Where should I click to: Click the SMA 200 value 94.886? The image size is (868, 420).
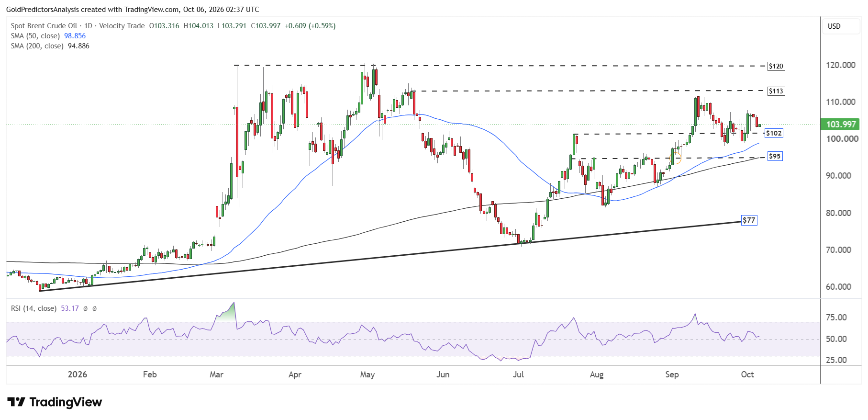79,46
